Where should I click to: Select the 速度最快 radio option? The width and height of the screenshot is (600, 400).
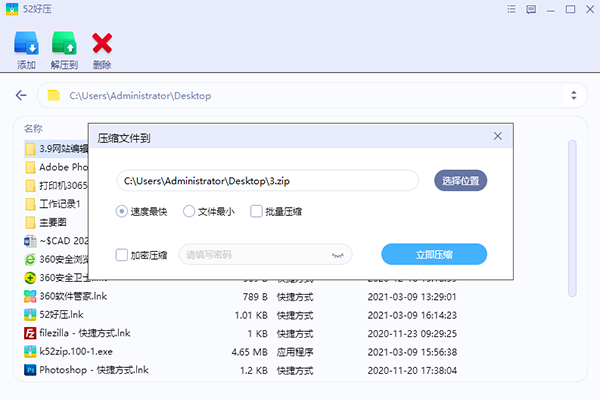[x=122, y=211]
